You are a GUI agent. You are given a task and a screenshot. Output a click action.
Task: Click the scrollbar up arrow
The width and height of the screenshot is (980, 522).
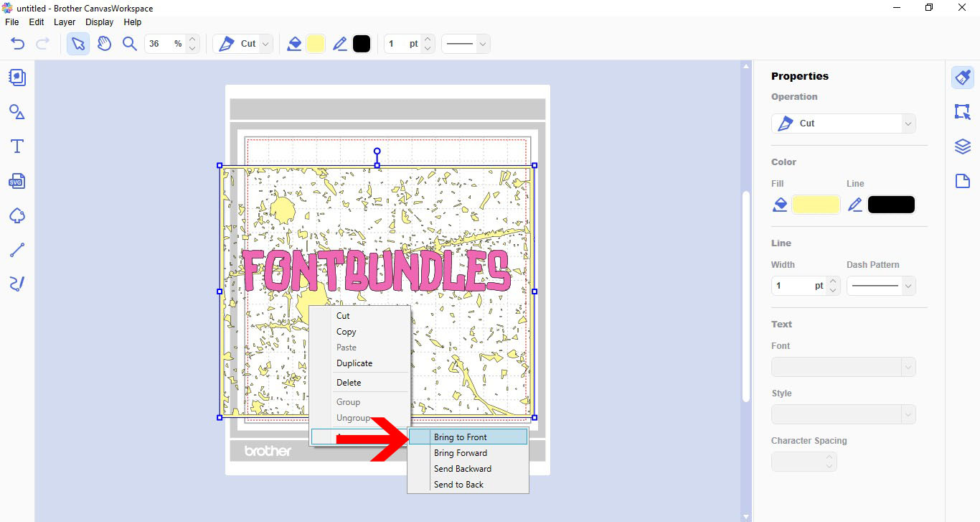tap(746, 66)
